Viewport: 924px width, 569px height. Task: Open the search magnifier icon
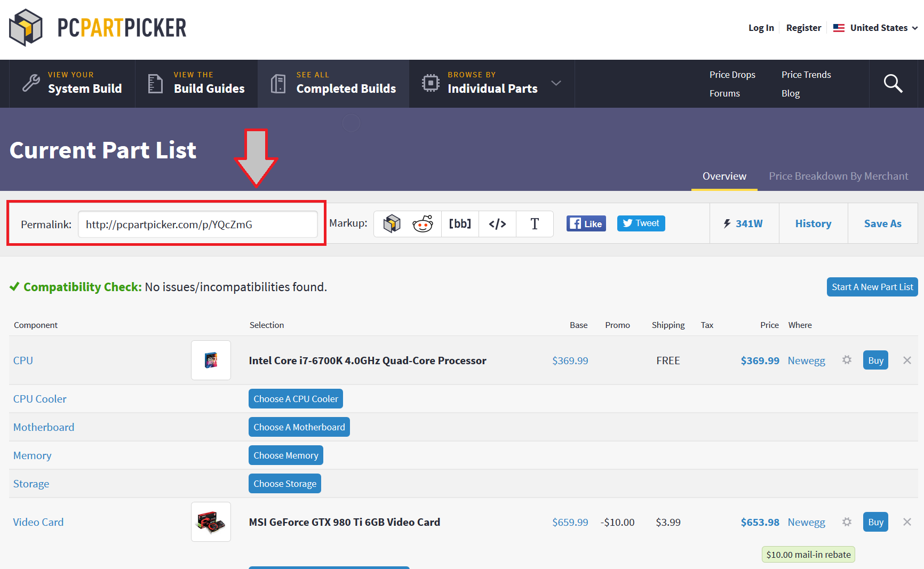click(x=893, y=84)
